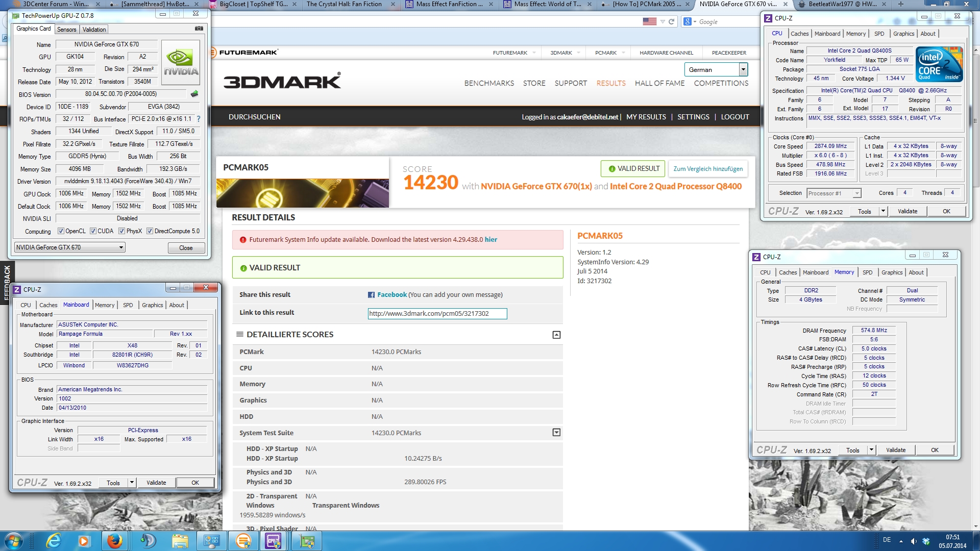Click the RESULTS navigation item
980x551 pixels.
click(611, 83)
